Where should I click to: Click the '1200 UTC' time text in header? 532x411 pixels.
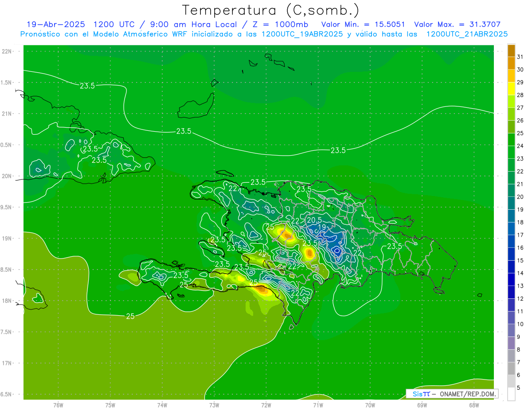(115, 24)
